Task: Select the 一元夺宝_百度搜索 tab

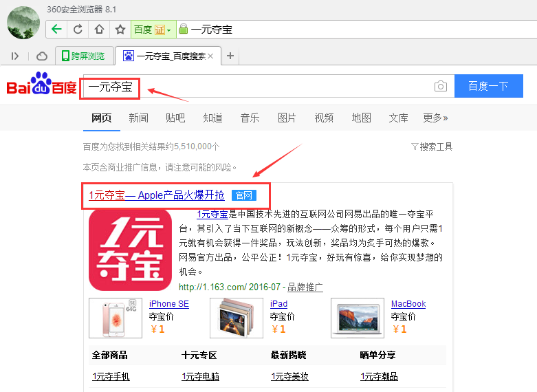Action: (168, 56)
